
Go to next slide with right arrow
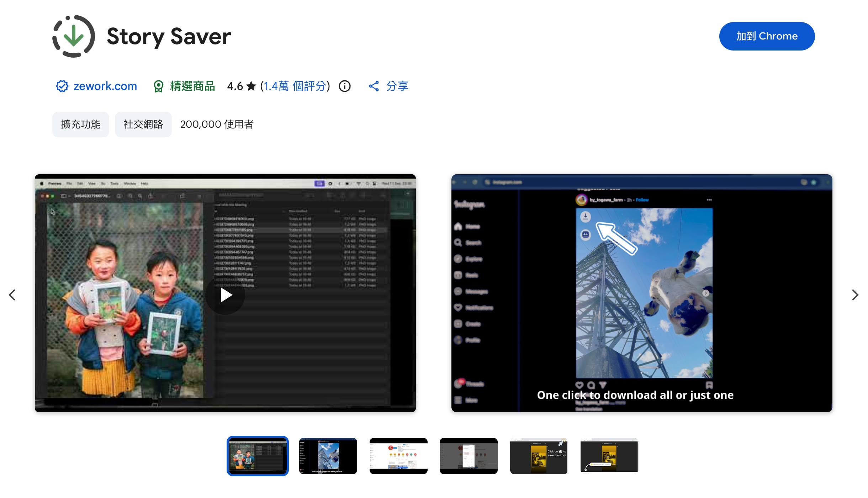855,295
